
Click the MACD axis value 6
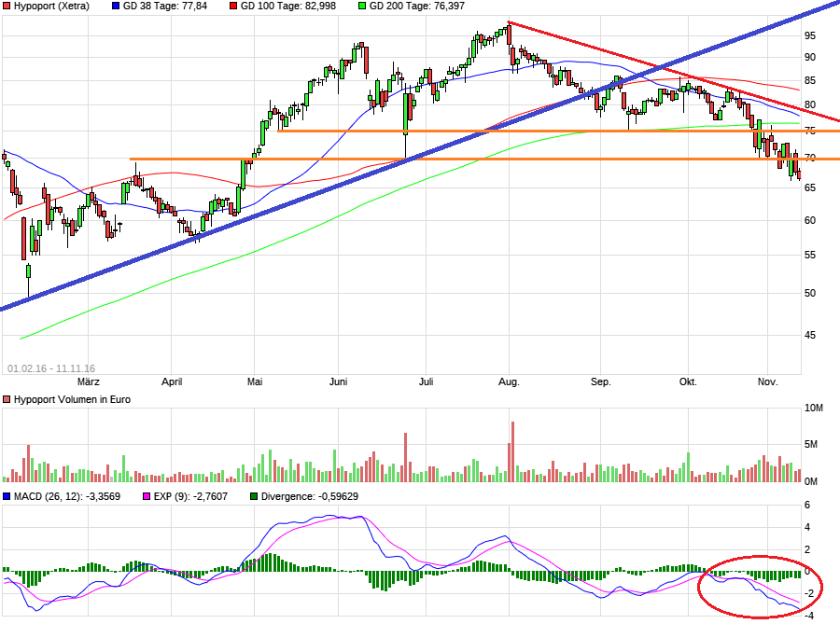pos(807,506)
